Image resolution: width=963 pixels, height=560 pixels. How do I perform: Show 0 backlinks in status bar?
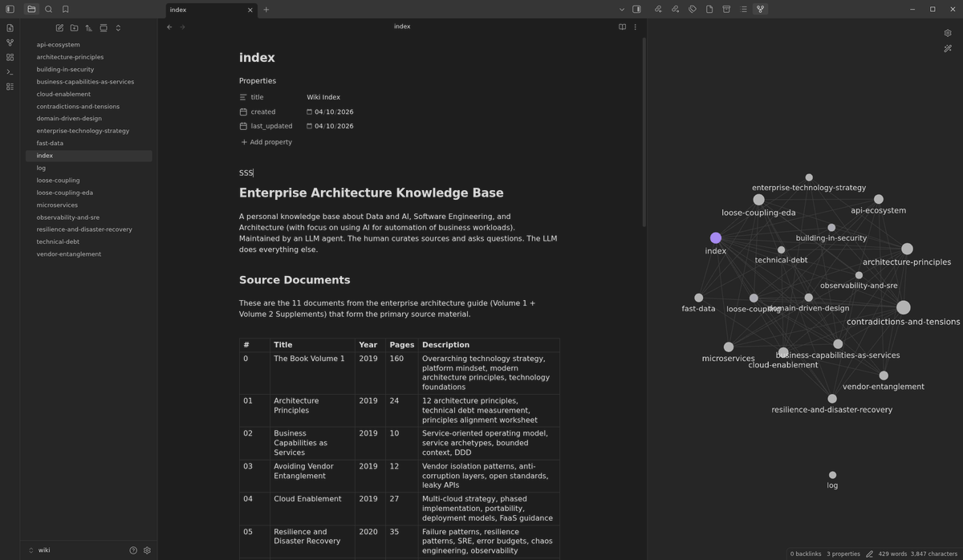[x=806, y=554]
